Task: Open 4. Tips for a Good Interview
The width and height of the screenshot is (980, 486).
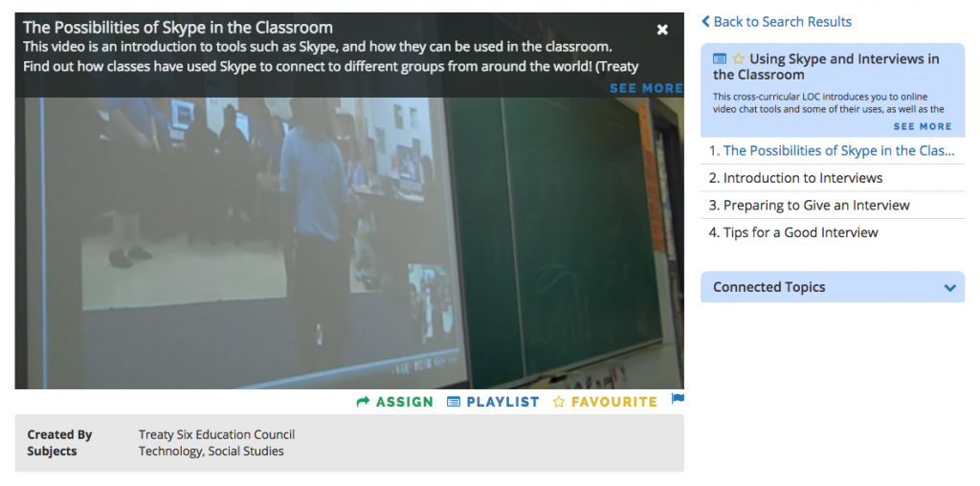Action: pos(833,232)
